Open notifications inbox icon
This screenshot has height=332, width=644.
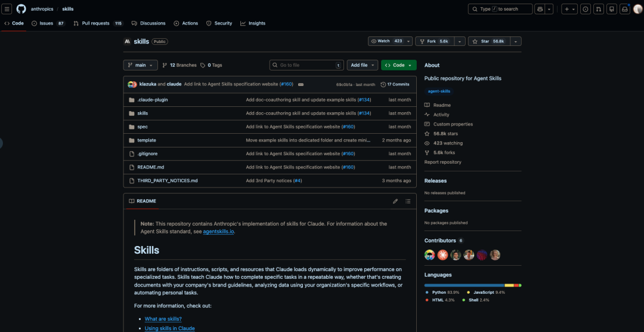(x=625, y=9)
